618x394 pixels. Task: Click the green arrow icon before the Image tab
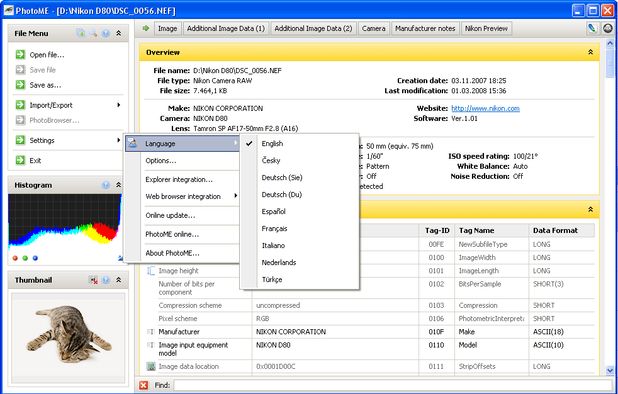pyautogui.click(x=146, y=28)
